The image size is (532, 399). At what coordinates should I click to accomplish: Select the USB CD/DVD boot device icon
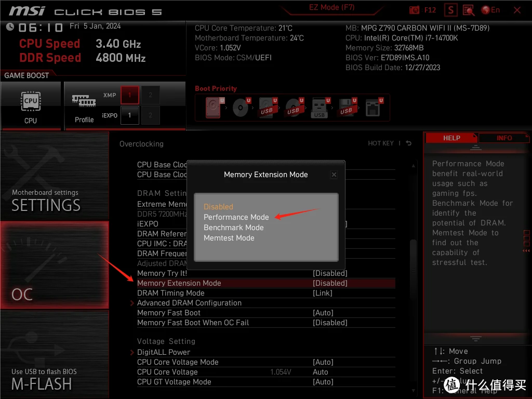[295, 108]
